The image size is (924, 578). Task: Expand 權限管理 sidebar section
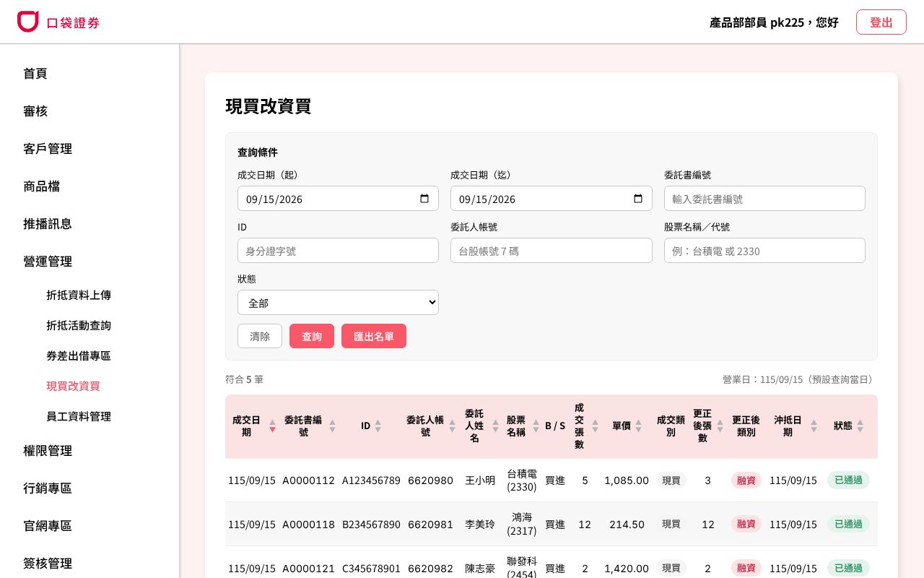click(x=48, y=450)
